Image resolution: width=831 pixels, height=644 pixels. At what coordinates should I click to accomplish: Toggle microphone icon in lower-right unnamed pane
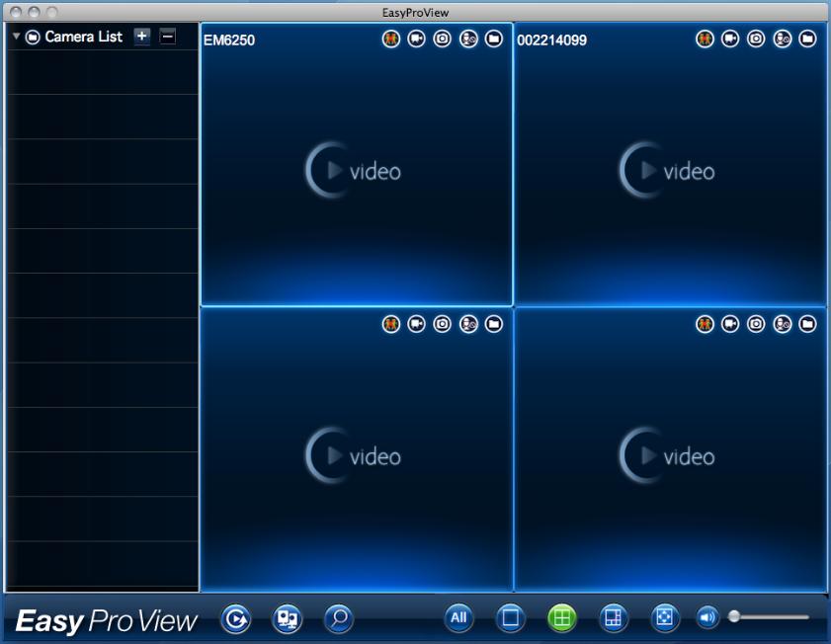coord(783,324)
